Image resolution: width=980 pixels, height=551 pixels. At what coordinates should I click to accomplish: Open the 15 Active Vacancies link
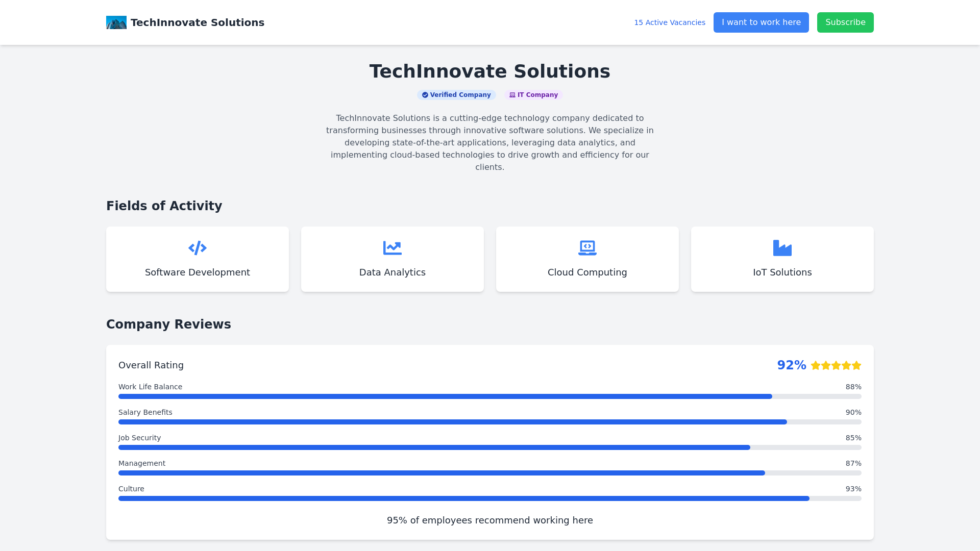click(670, 22)
